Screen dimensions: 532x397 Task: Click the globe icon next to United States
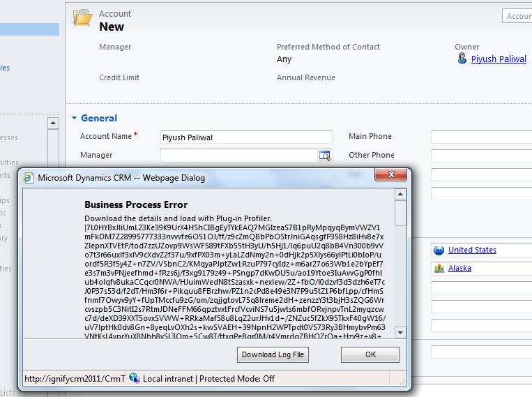(x=439, y=250)
